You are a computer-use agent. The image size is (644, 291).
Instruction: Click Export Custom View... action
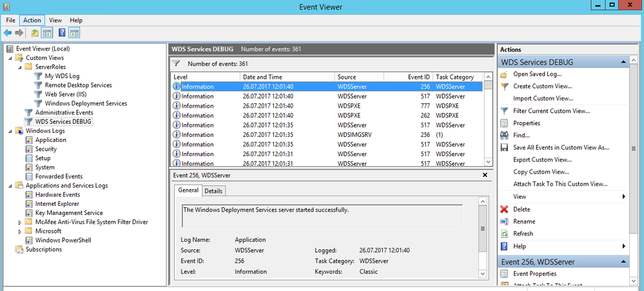(x=542, y=160)
